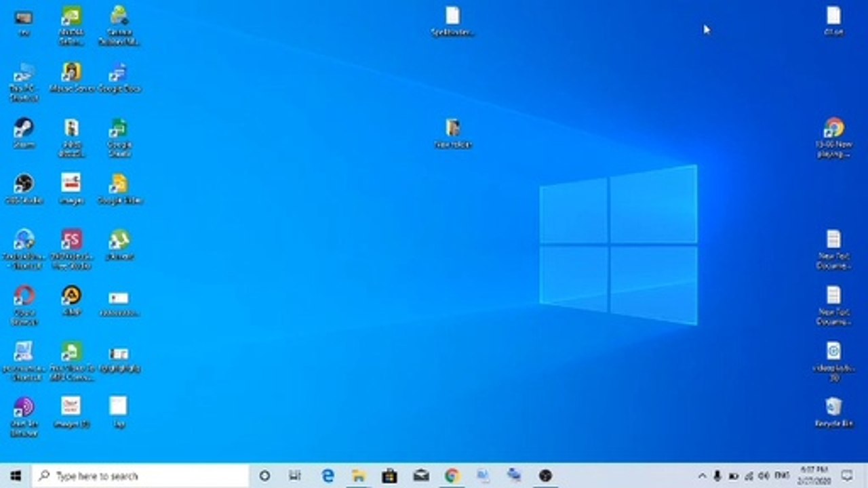Image resolution: width=868 pixels, height=488 pixels.
Task: Open the Start Tor Browser shortcut
Action: pyautogui.click(x=24, y=417)
